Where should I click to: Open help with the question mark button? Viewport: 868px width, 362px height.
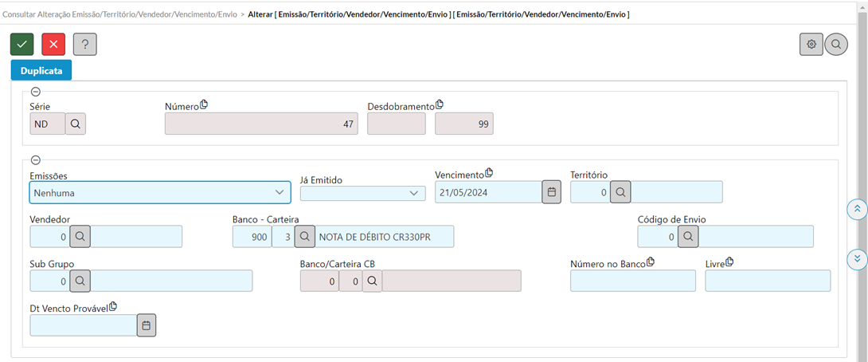(x=85, y=45)
